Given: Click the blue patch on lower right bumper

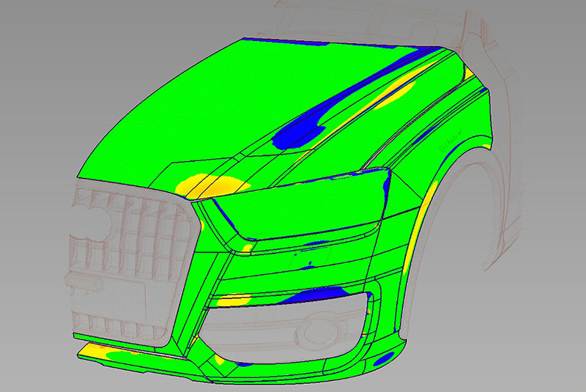Looking at the screenshot, I should pyautogui.click(x=381, y=359).
